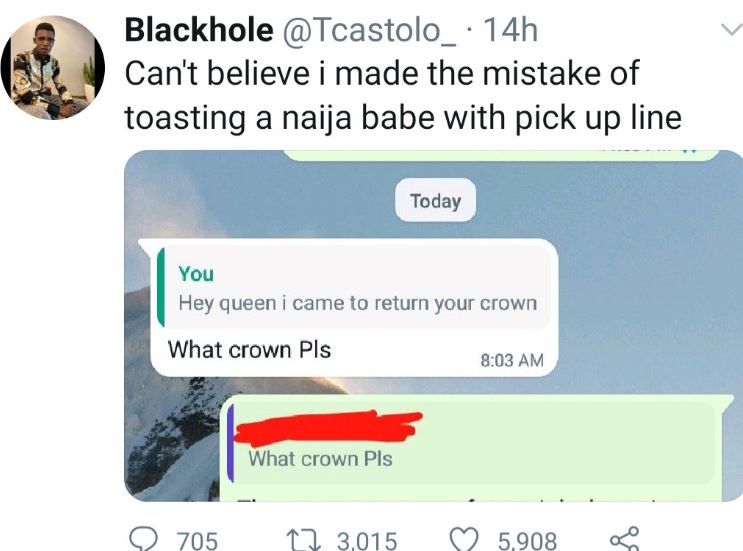
Task: Open the Blackhole display name link
Action: click(x=199, y=31)
